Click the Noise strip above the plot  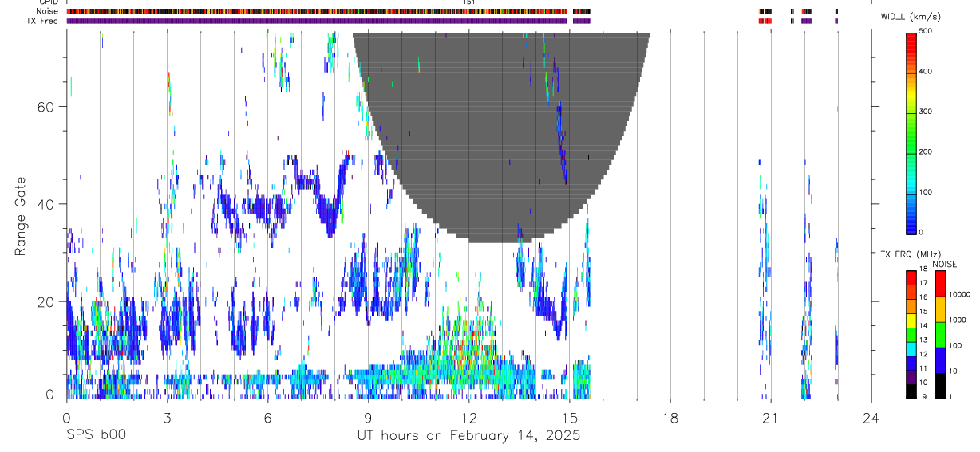click(317, 11)
